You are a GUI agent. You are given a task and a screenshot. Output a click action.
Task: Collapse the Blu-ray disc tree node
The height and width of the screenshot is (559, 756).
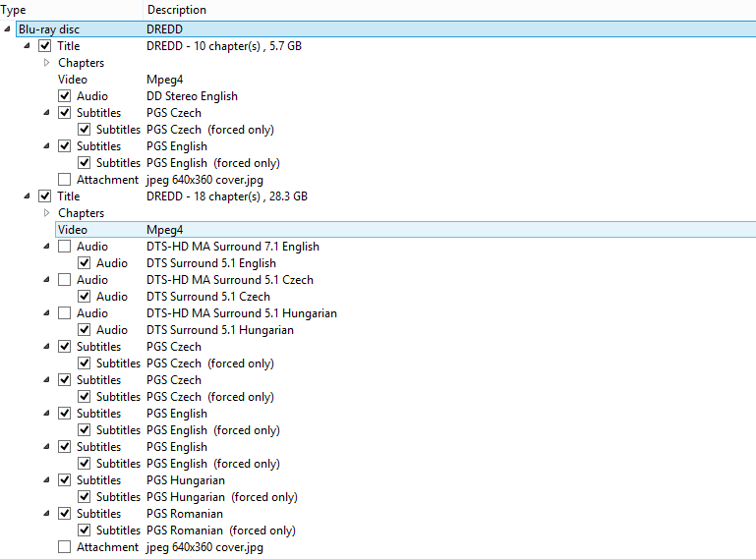tap(7, 29)
